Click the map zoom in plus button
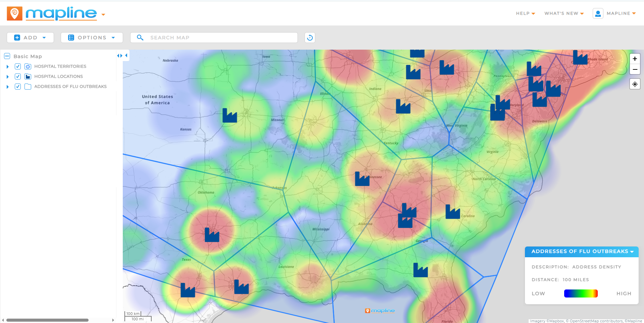 click(635, 59)
